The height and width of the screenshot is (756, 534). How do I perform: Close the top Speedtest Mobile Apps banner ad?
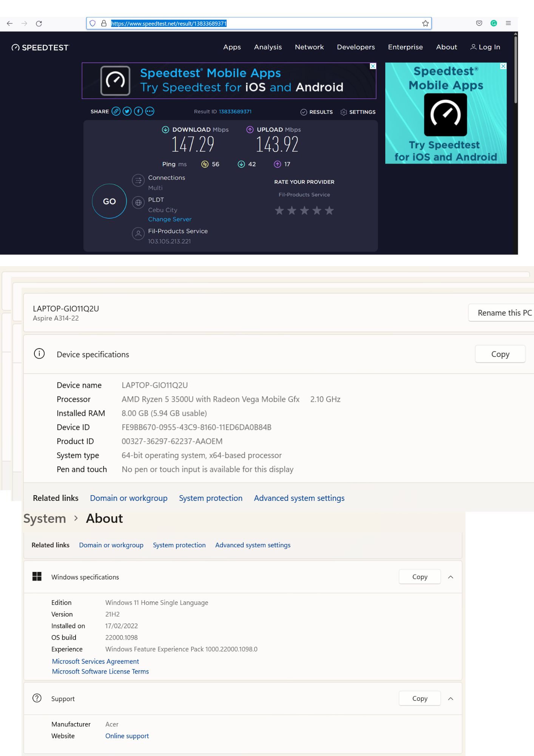pos(373,66)
